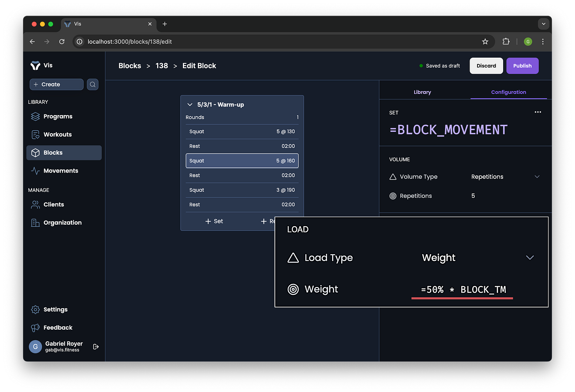
Task: Click the Settings gear icon
Action: (36, 309)
